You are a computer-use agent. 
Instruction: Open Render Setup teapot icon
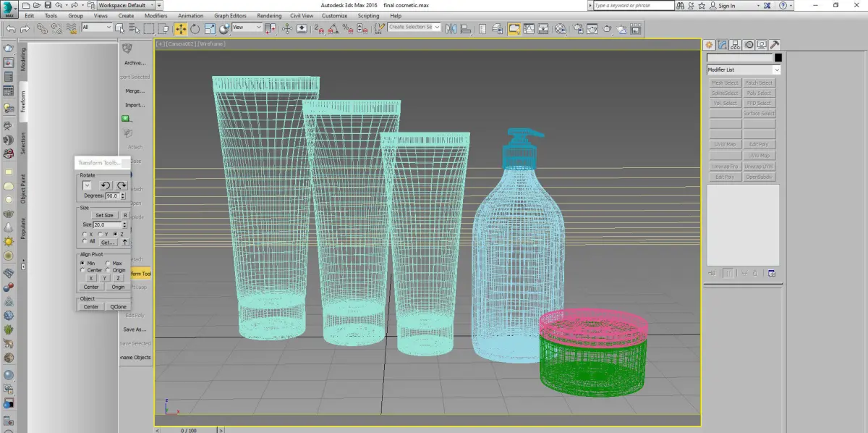579,29
